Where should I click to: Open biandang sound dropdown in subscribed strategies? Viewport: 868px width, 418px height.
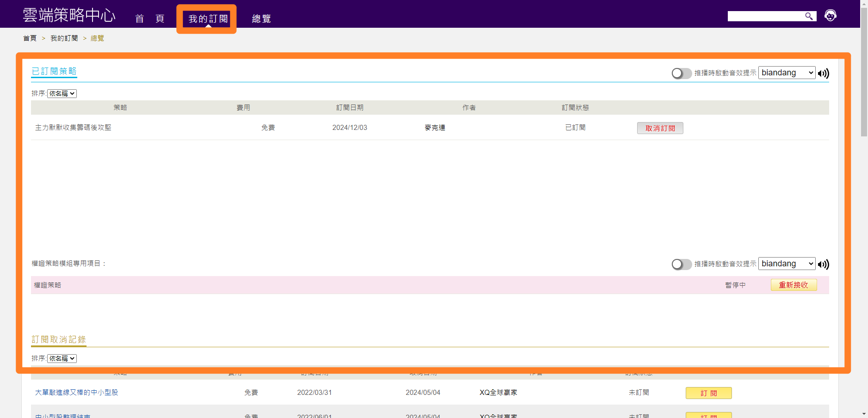[787, 73]
